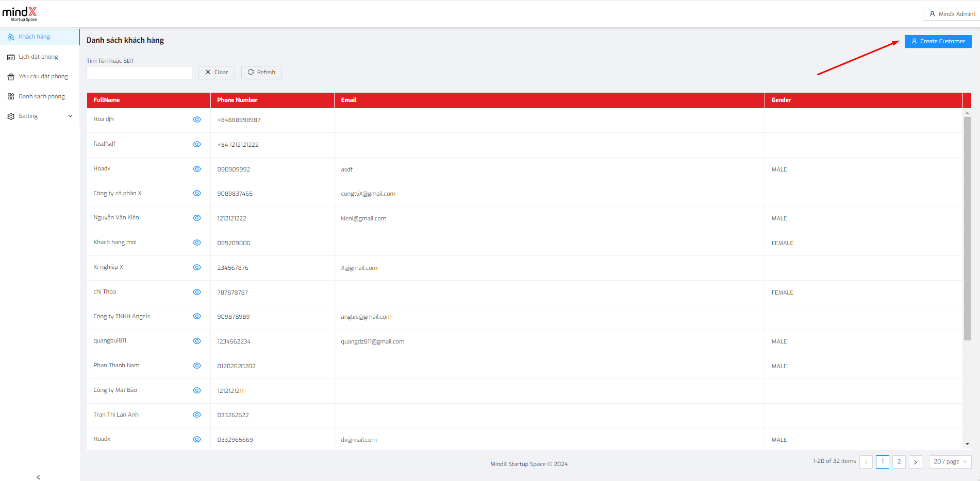Click the Create Customer button
The height and width of the screenshot is (481, 980).
tap(938, 41)
